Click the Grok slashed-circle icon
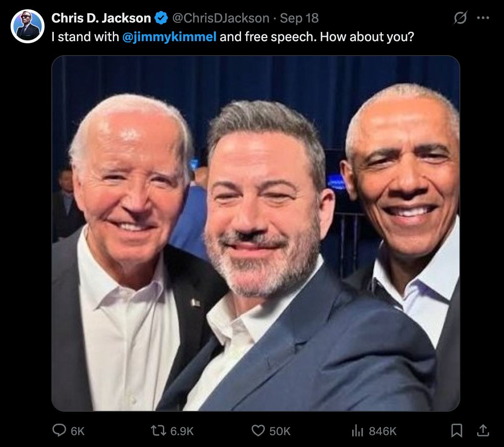 tap(460, 18)
